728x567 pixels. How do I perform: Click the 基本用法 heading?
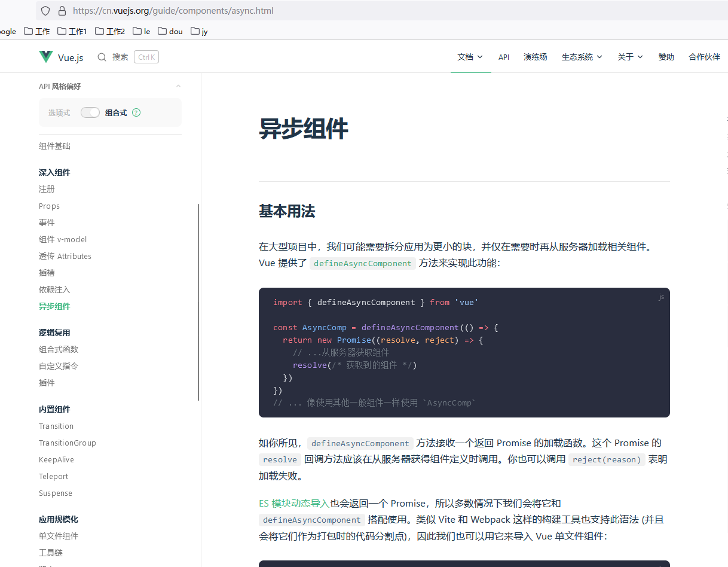(287, 211)
